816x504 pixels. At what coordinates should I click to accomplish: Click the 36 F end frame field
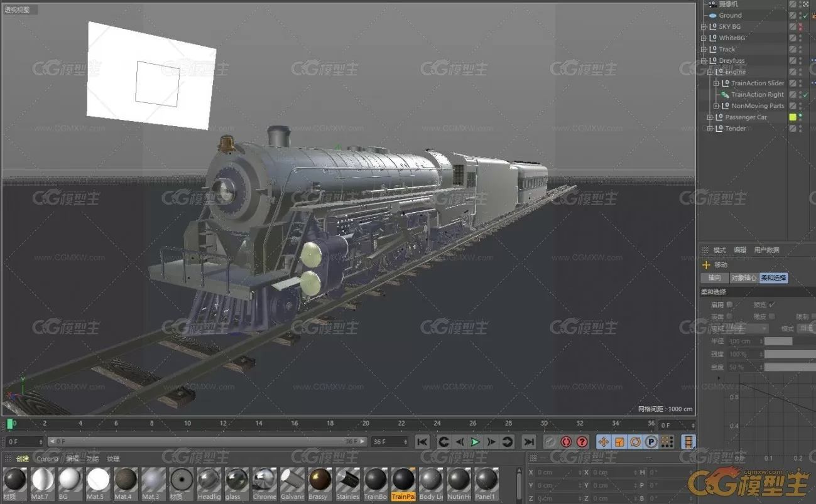click(389, 442)
